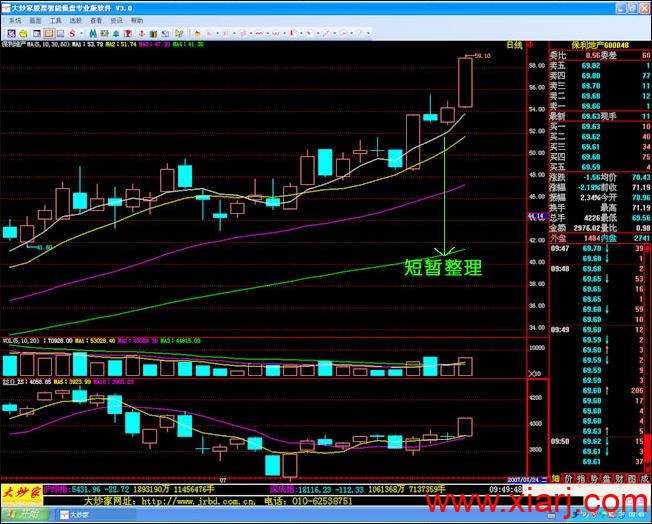Click the green tree toolbar icon
This screenshot has height=524, width=652.
point(116,33)
